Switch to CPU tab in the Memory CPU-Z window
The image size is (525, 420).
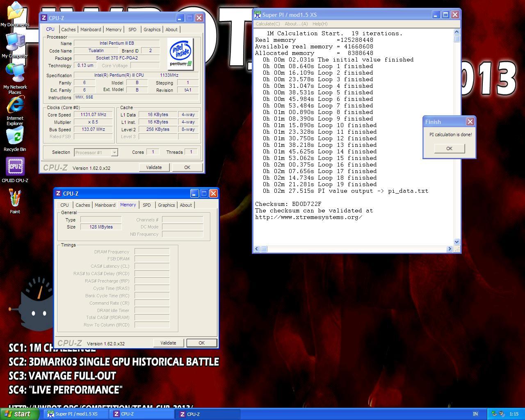pos(64,205)
